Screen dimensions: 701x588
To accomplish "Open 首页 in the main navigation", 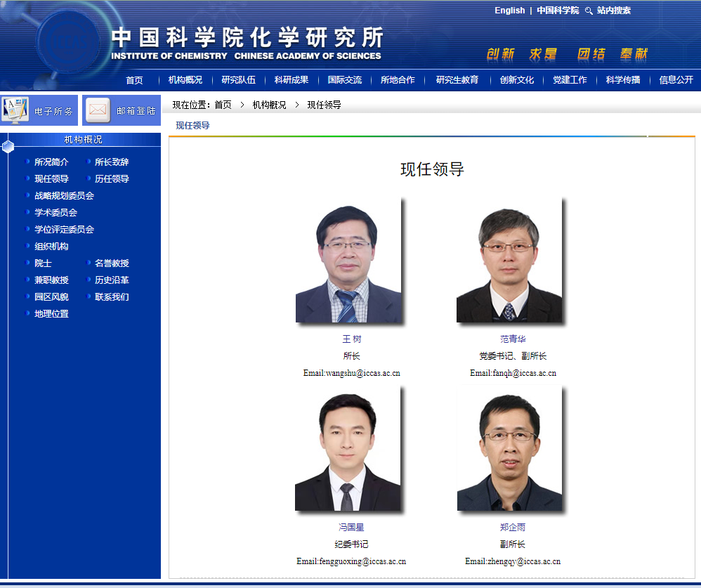I will coord(134,80).
